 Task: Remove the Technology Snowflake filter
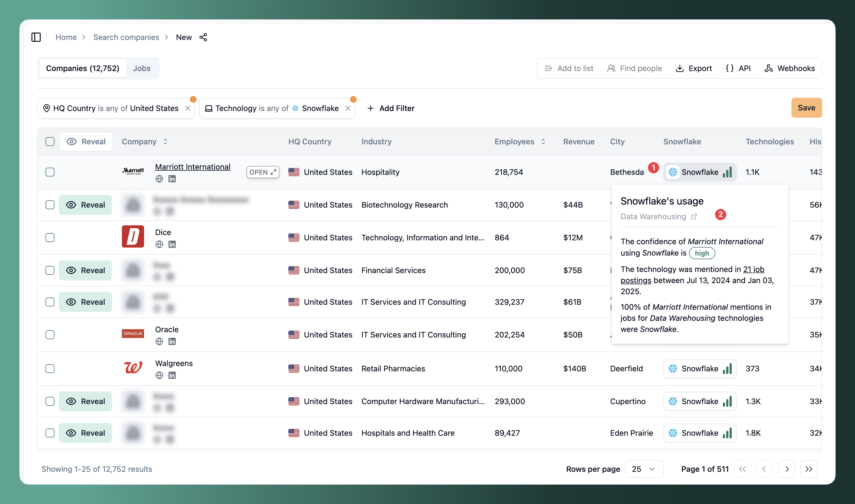[x=348, y=108]
